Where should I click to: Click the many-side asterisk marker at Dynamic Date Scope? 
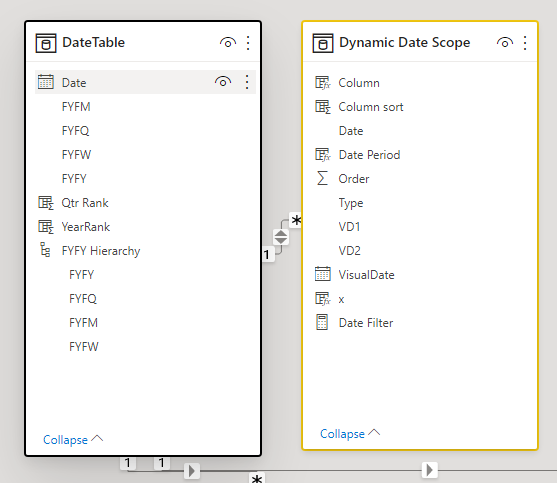click(296, 220)
